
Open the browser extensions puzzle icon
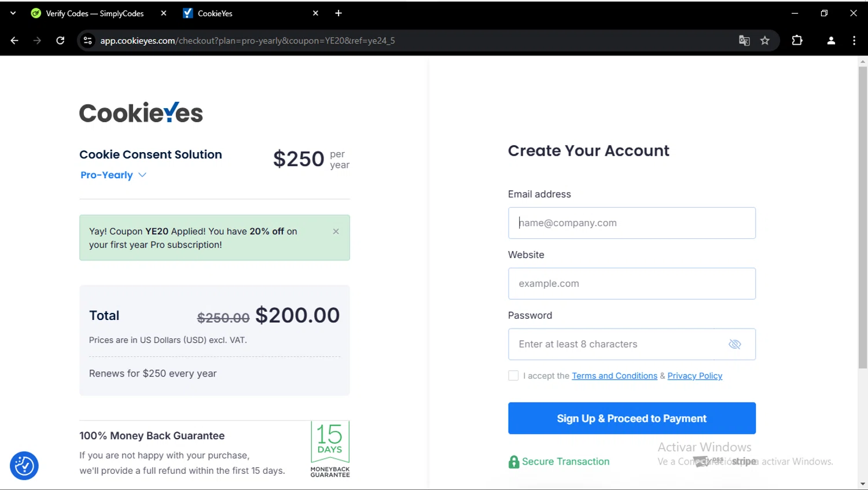(797, 40)
